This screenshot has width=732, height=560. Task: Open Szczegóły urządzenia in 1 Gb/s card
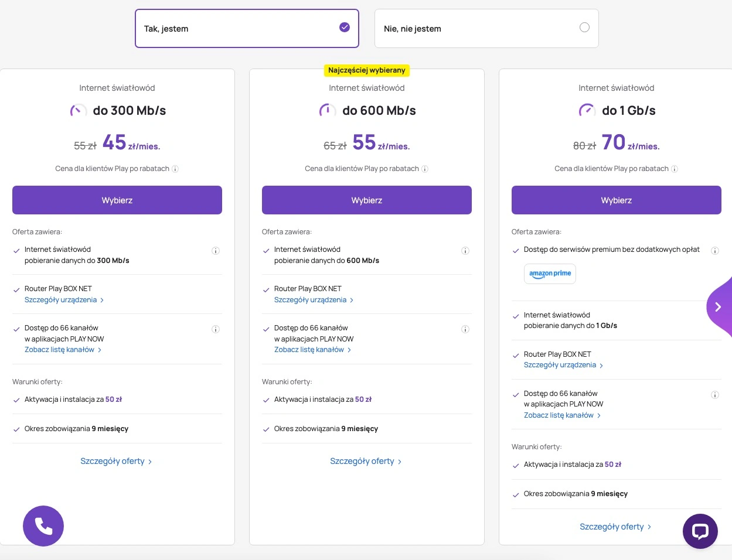(x=564, y=365)
